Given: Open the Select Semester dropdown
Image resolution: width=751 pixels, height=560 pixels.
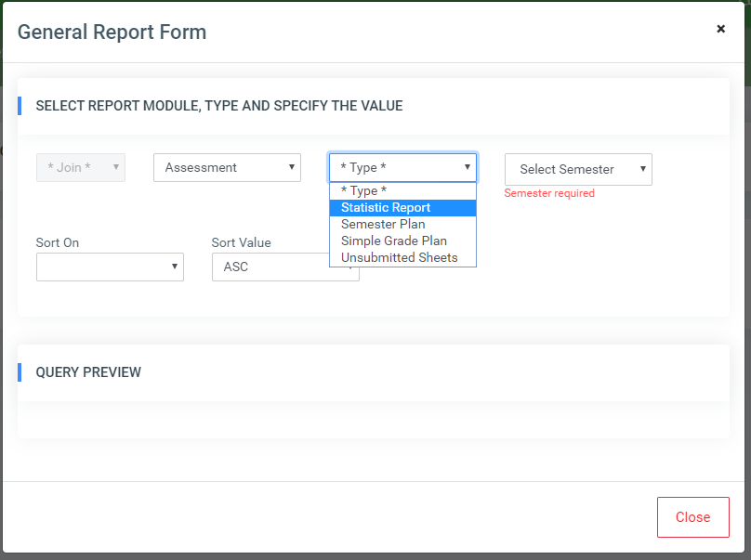Looking at the screenshot, I should tap(577, 170).
